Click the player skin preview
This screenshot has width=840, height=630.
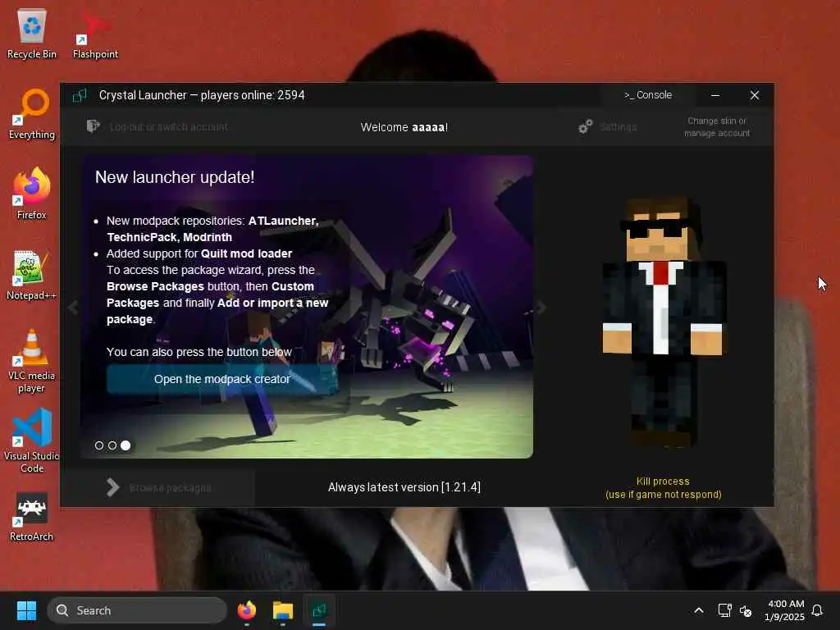[663, 322]
